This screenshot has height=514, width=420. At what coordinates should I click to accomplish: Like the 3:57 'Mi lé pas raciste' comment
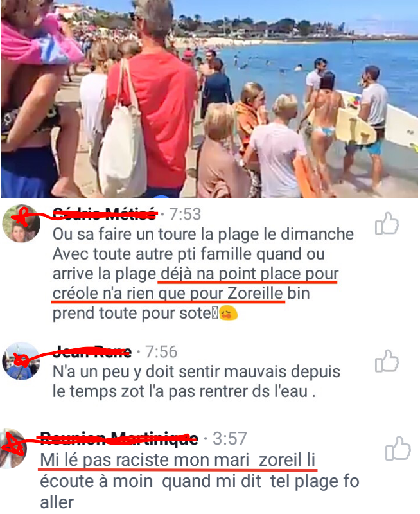coord(398,448)
